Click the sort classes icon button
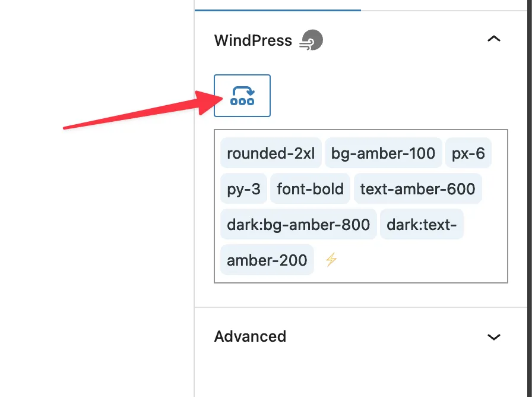Viewport: 532px width, 397px height. pos(242,96)
